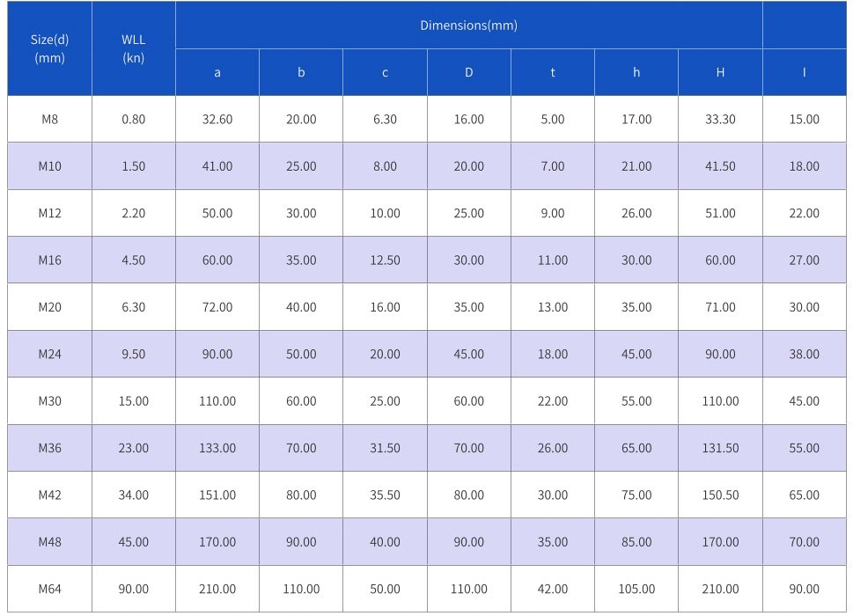Select the 12.50 cell in M16 row

385,260
